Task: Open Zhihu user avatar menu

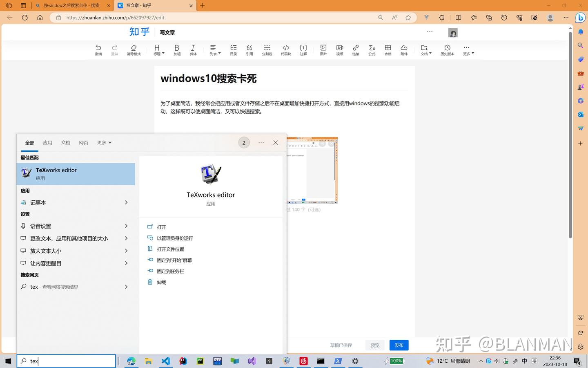Action: point(453,33)
